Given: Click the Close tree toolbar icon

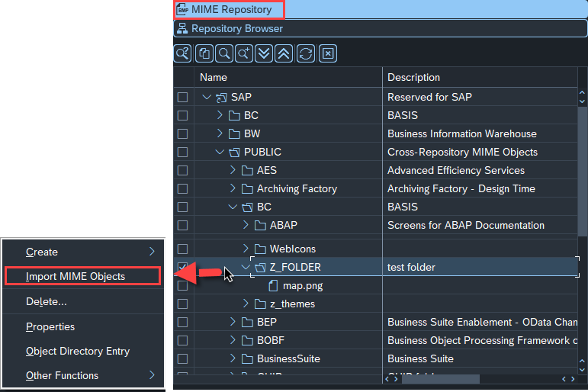Looking at the screenshot, I should pos(327,53).
